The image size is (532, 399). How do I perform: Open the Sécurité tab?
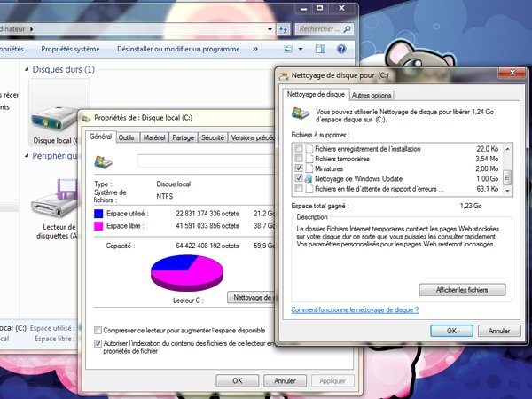(x=213, y=137)
